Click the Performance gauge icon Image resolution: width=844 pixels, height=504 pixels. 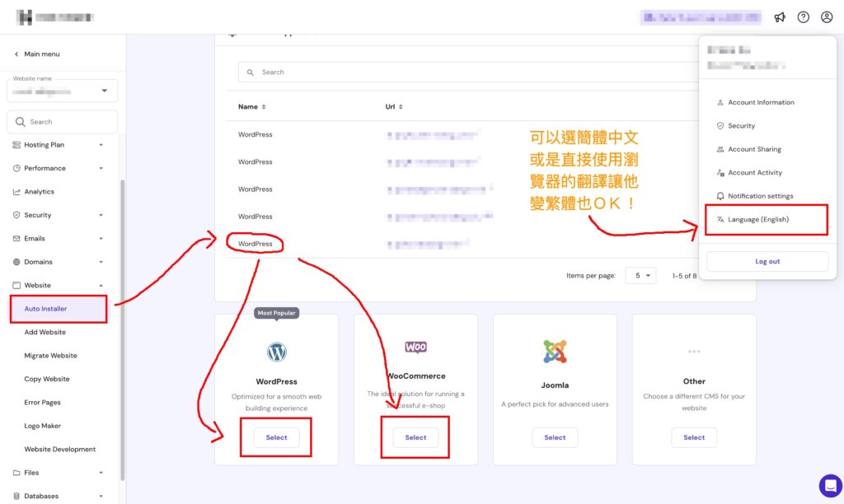pyautogui.click(x=16, y=168)
